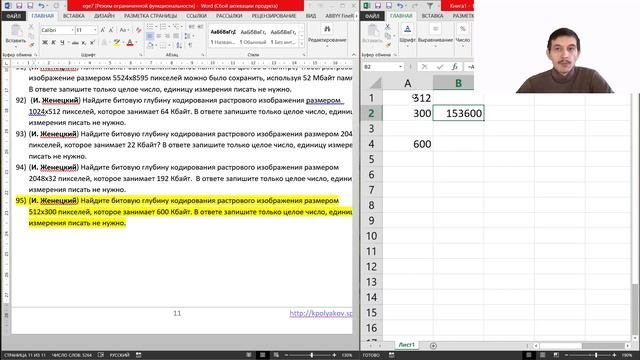The width and height of the screenshot is (640, 360).
Task: Select Excel cell A4 containing 600
Action: 408,144
